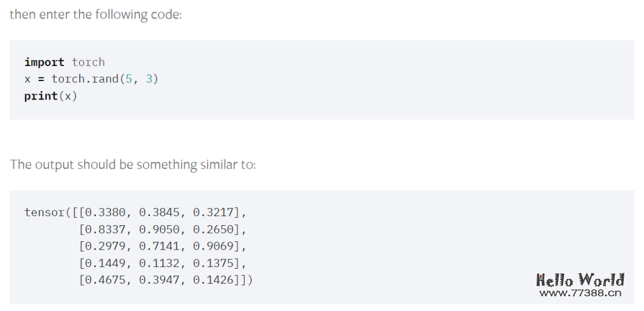The width and height of the screenshot is (644, 311).
Task: Click the 'import' keyword in the code
Action: (x=44, y=62)
